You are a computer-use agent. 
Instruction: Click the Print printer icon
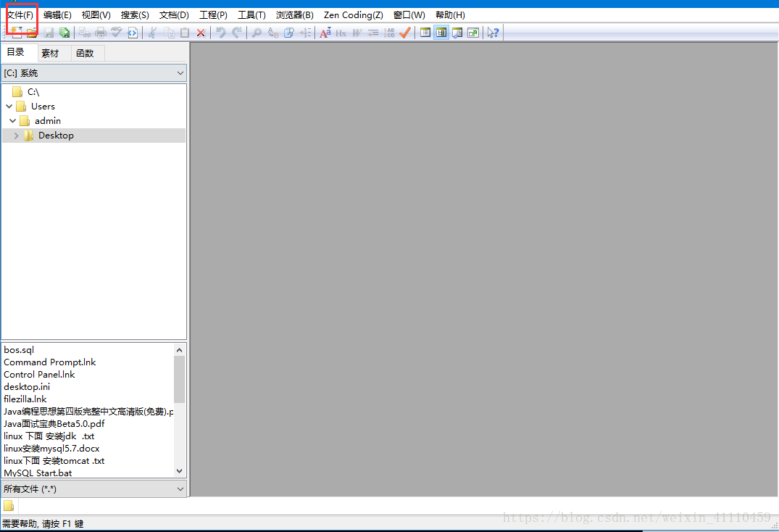click(x=101, y=33)
